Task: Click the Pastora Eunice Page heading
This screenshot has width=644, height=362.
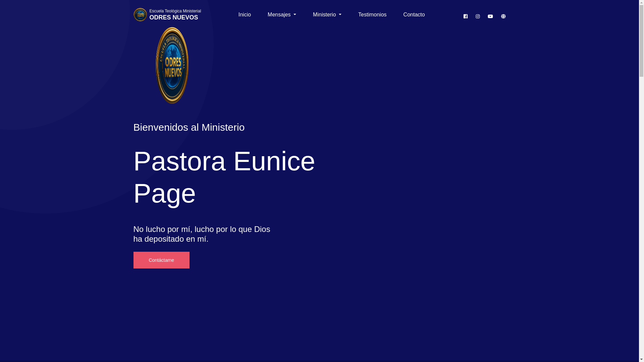Action: pyautogui.click(x=224, y=177)
